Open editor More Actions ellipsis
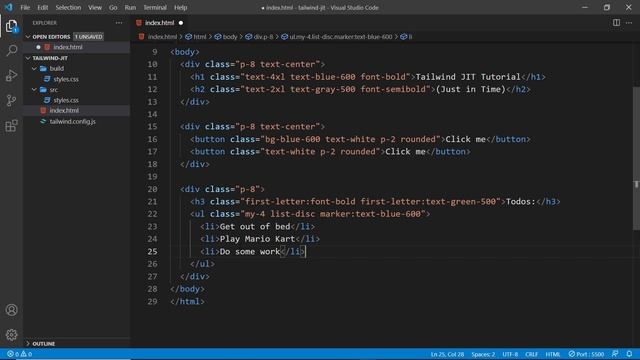The height and width of the screenshot is (360, 640). [629, 23]
